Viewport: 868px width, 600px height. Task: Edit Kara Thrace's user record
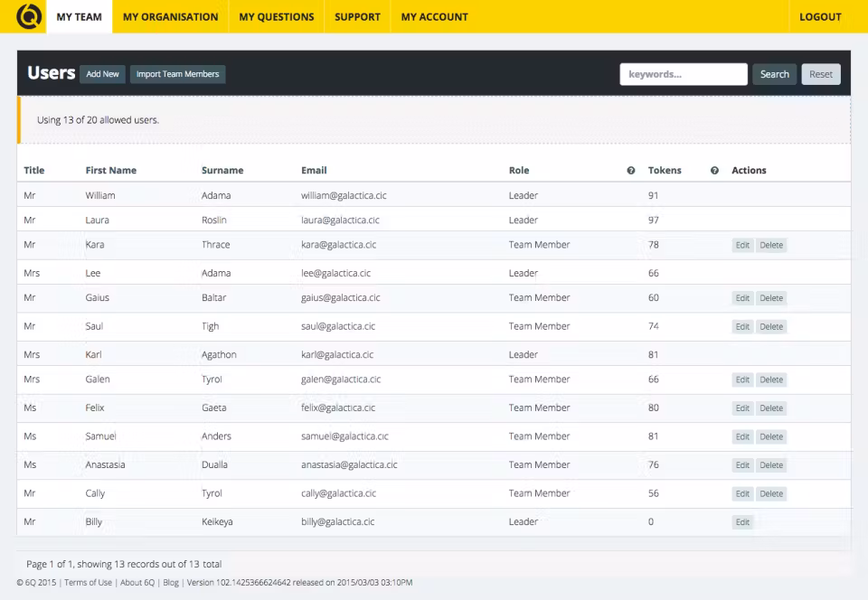pos(742,246)
